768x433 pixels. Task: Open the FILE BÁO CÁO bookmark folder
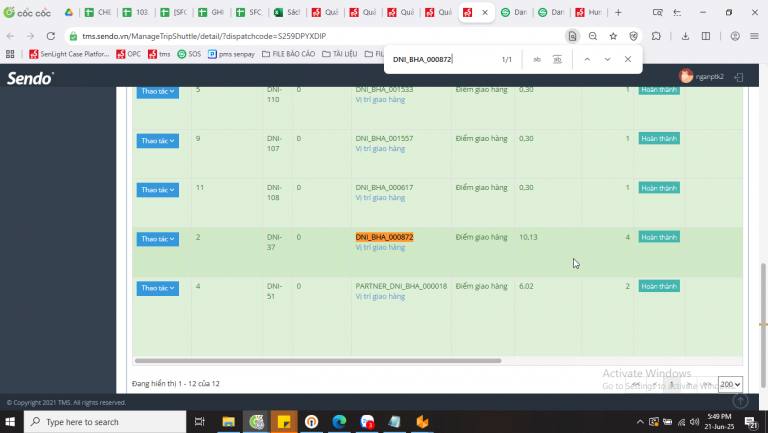[x=288, y=54]
